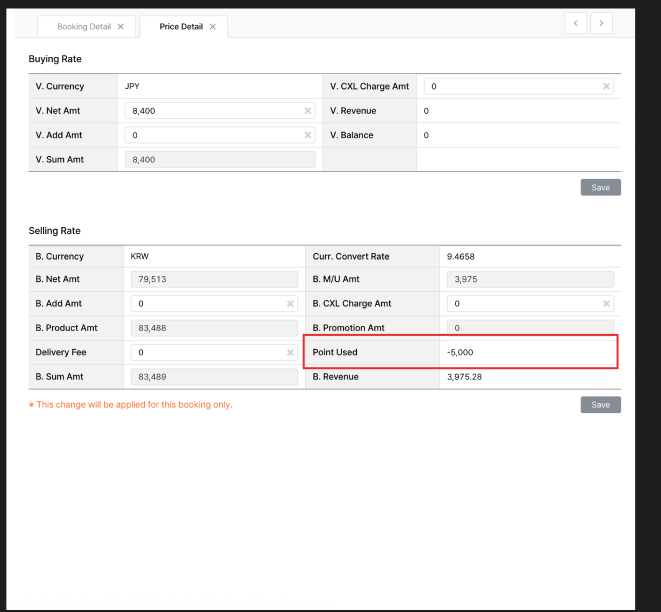Viewport: 661px width, 612px height.
Task: Close the Price Detail tab
Action: (212, 27)
